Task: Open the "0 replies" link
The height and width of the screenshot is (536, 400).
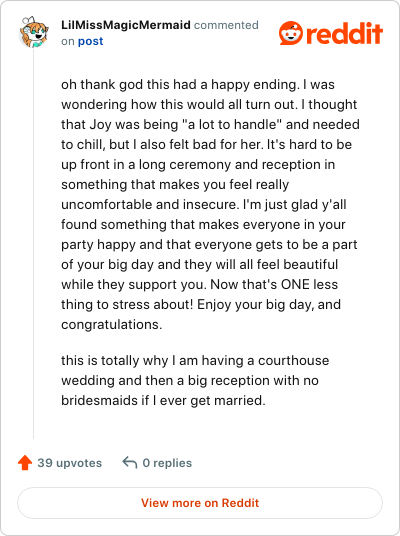Action: 167,463
